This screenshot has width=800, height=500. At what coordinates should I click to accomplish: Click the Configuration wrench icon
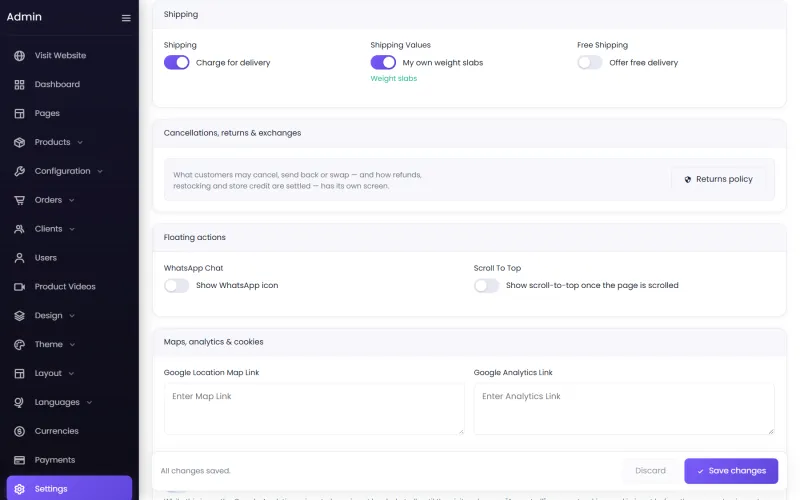click(x=19, y=171)
